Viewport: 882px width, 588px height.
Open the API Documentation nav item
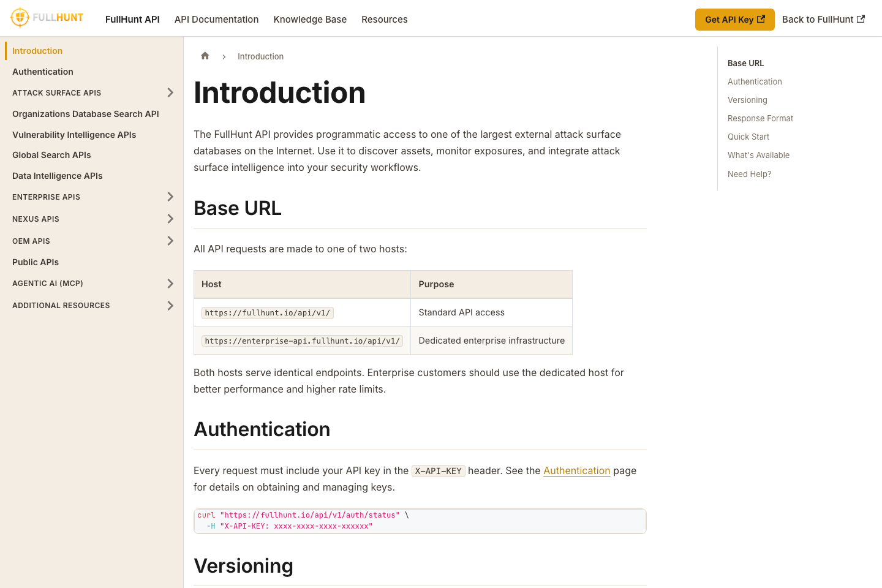point(216,19)
